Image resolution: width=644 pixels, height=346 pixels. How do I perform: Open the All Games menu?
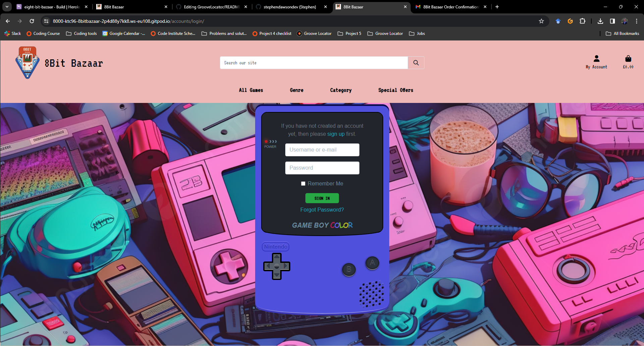pos(251,90)
